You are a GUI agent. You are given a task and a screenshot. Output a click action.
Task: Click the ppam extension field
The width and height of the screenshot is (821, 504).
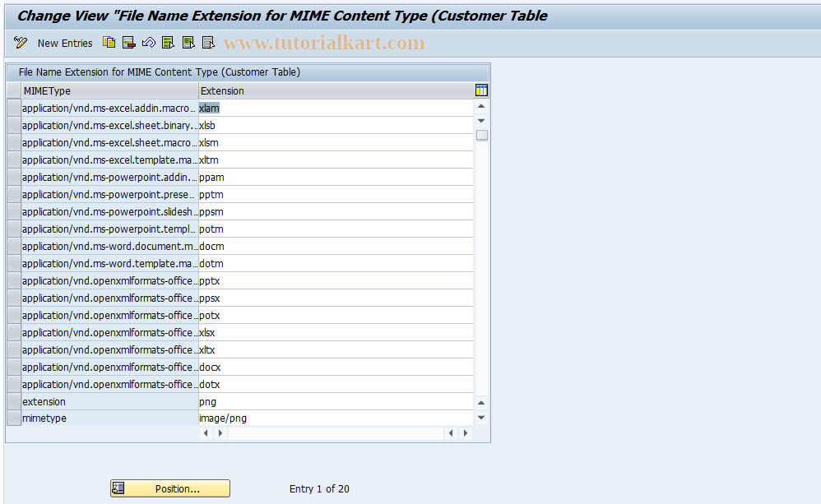[336, 177]
